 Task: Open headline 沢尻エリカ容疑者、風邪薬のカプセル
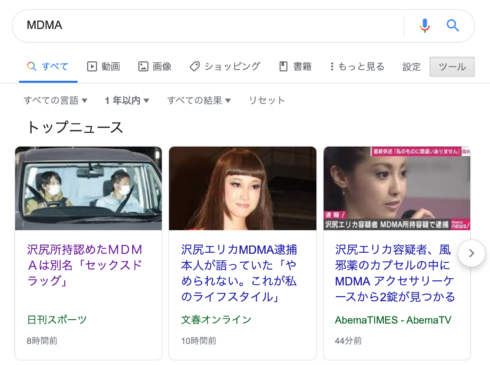395,273
